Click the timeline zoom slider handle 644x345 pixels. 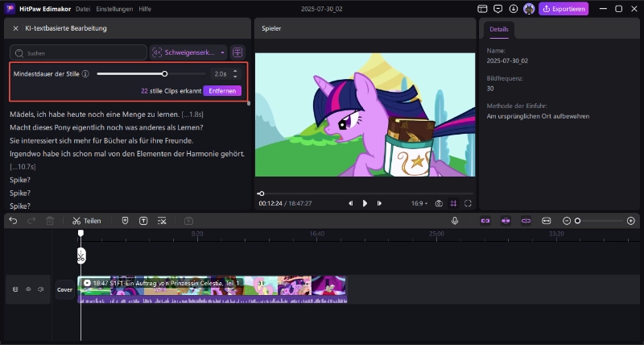(x=577, y=221)
